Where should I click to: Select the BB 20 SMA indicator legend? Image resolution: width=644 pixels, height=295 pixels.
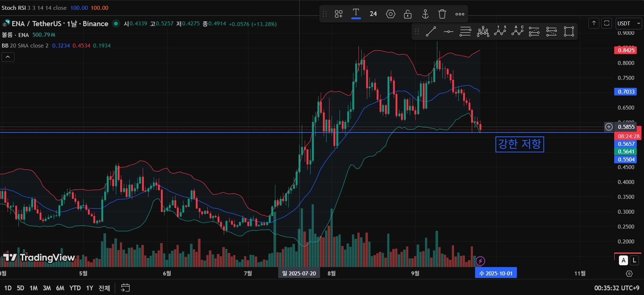25,46
